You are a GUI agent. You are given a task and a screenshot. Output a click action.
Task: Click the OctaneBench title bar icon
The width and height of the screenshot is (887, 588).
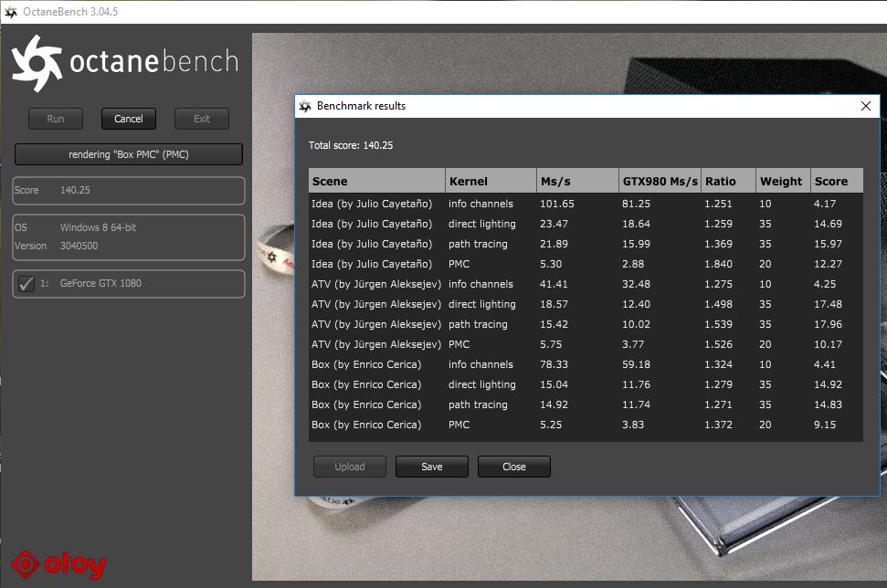point(11,11)
